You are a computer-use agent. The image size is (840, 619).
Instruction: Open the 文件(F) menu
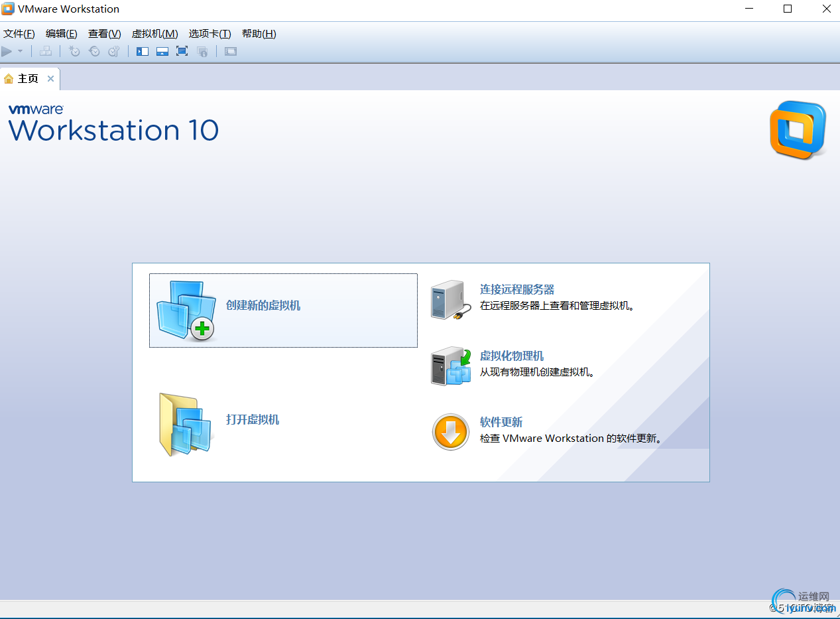click(x=19, y=34)
